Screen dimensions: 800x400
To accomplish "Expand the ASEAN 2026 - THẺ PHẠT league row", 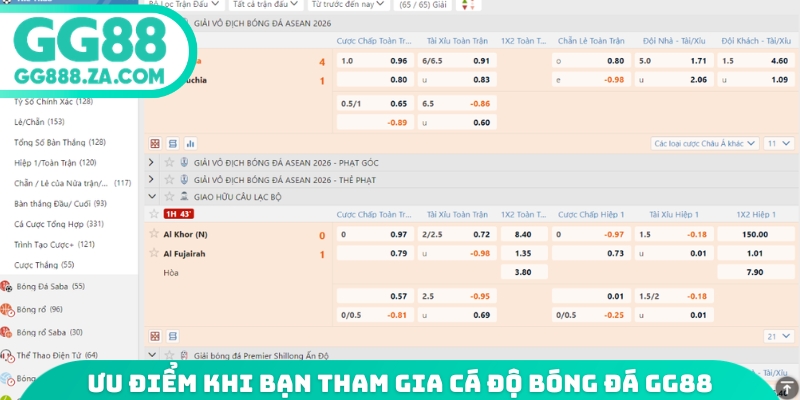I will (x=151, y=180).
